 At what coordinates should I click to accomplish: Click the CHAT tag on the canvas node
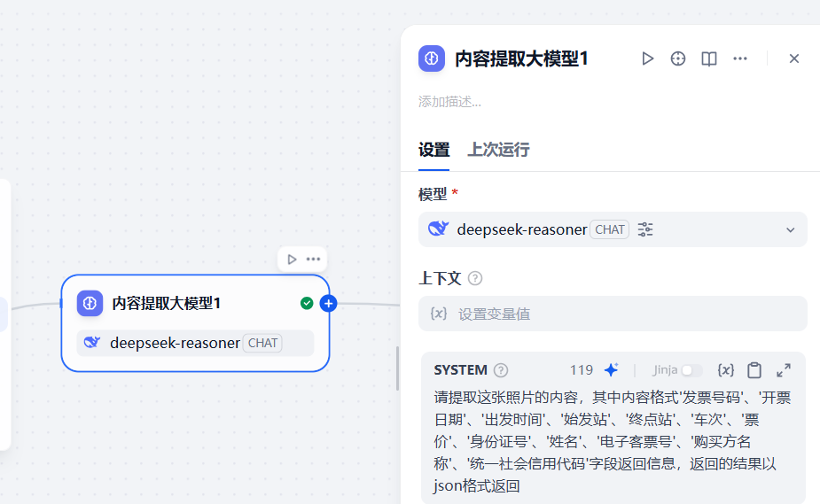coord(262,343)
